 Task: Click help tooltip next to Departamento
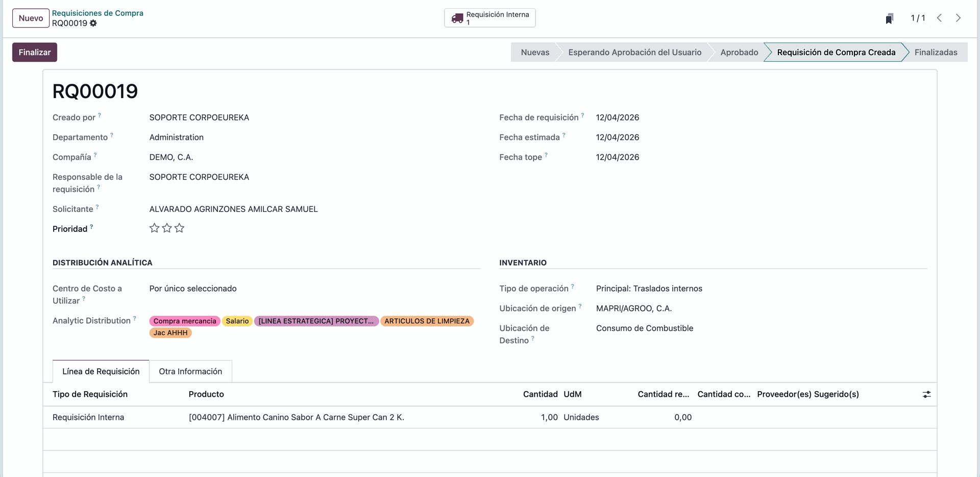[112, 135]
